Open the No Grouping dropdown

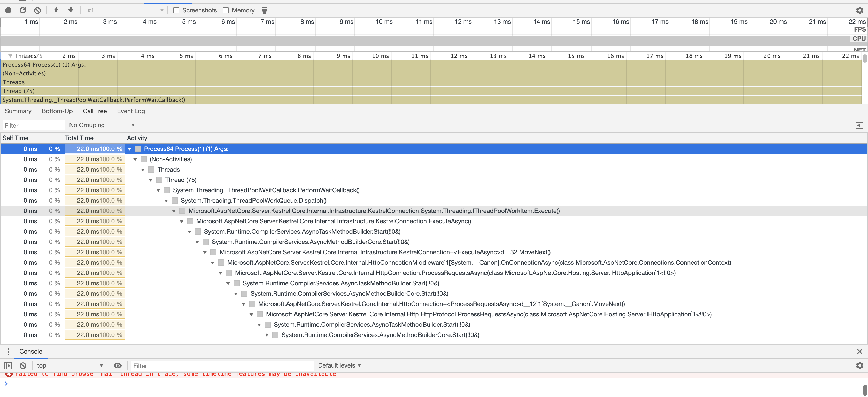(x=102, y=125)
